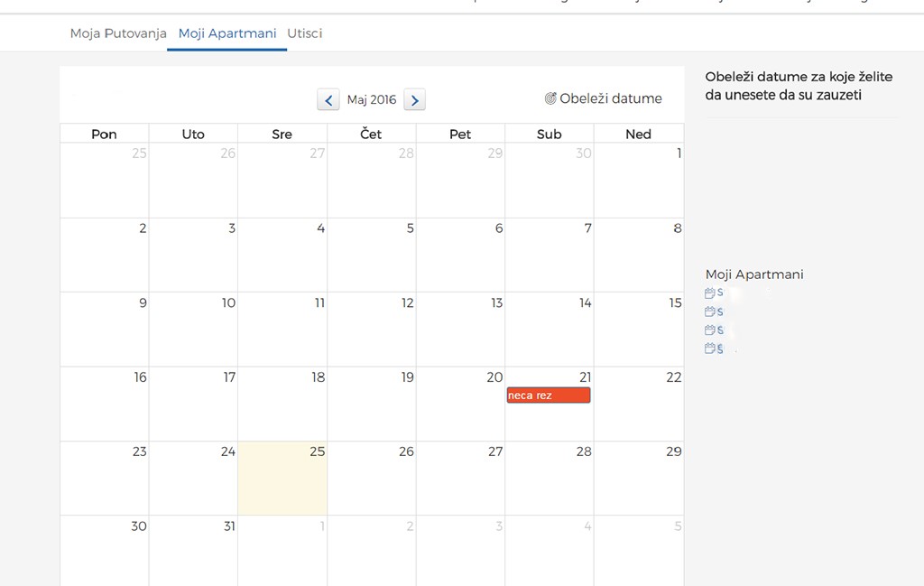Pick day 31 in the calendar
The width and height of the screenshot is (924, 586).
click(193, 550)
